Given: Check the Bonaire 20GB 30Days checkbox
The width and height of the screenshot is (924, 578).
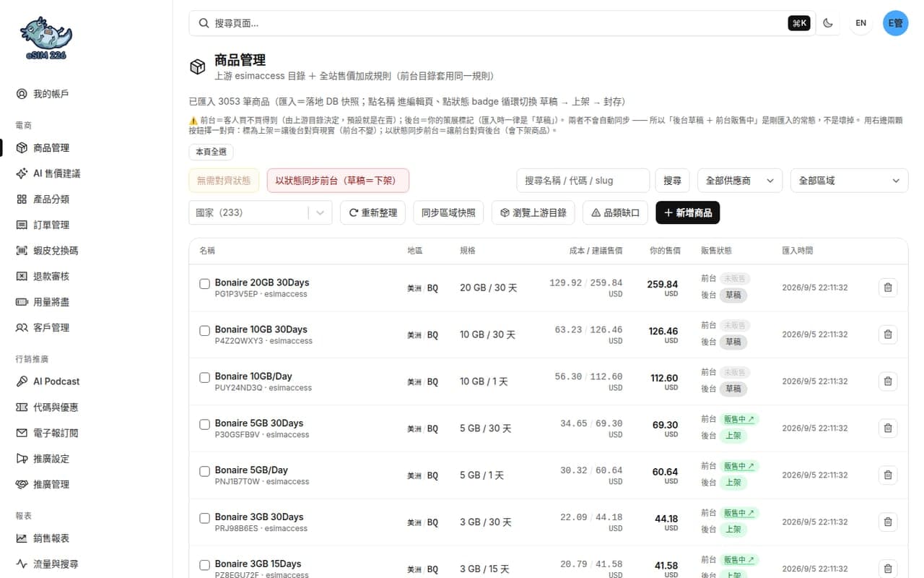Looking at the screenshot, I should (204, 284).
